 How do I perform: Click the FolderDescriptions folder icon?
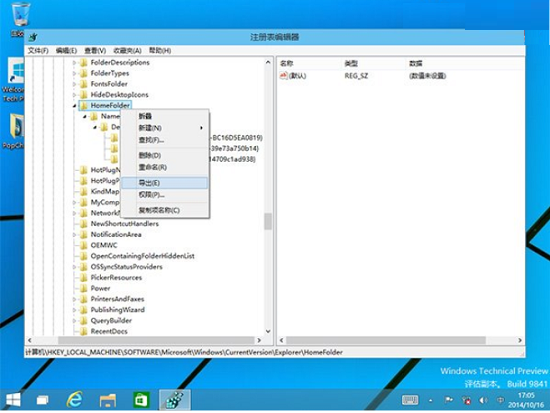[84, 63]
